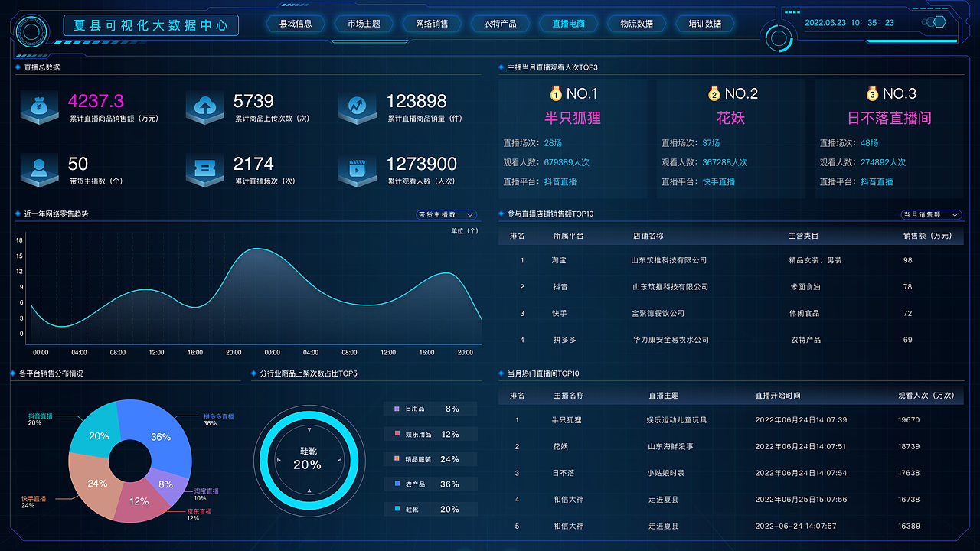Click the hexagon icon right of the time
980x551 pixels.
939,22
